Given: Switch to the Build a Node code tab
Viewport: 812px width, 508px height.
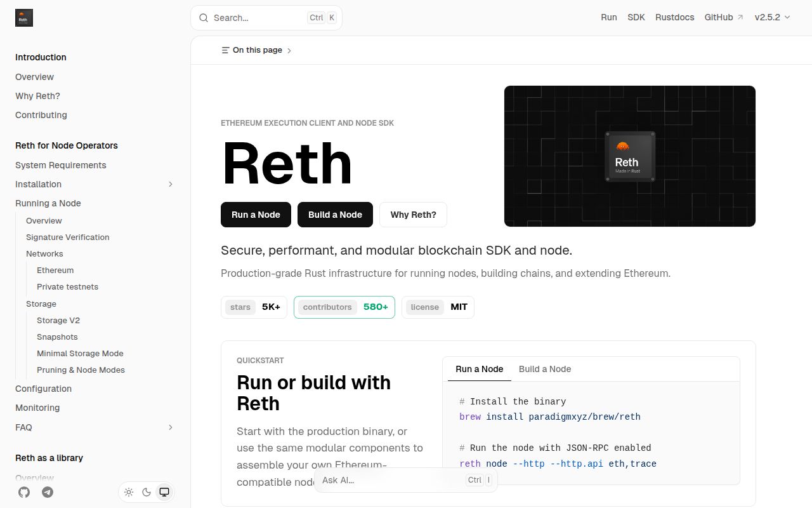Looking at the screenshot, I should (x=545, y=369).
